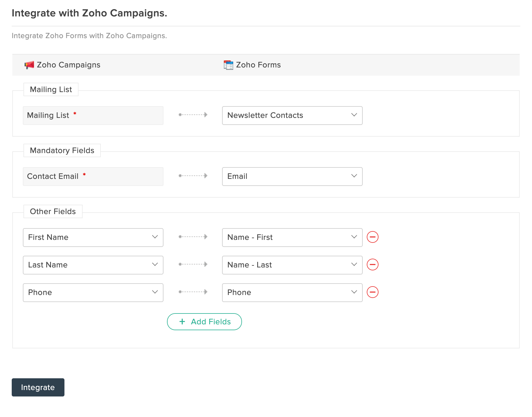Open the Email field dropdown
The image size is (532, 417).
point(292,177)
